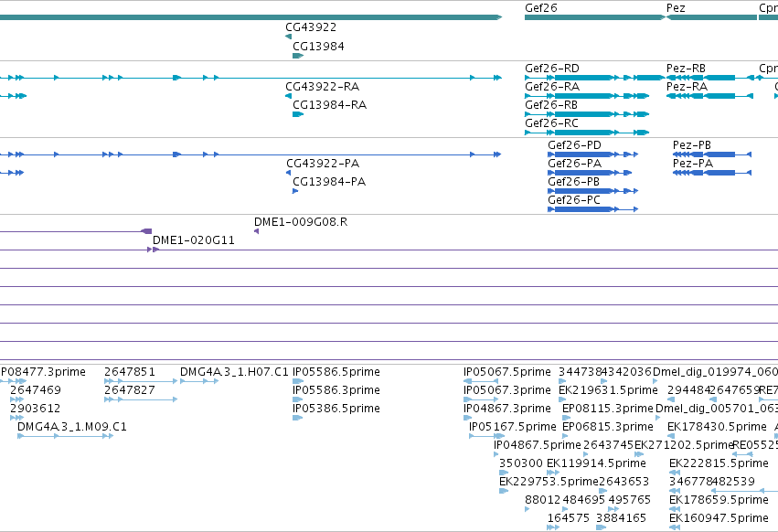
Task: Select the CG13984 gene label
Action: click(318, 46)
